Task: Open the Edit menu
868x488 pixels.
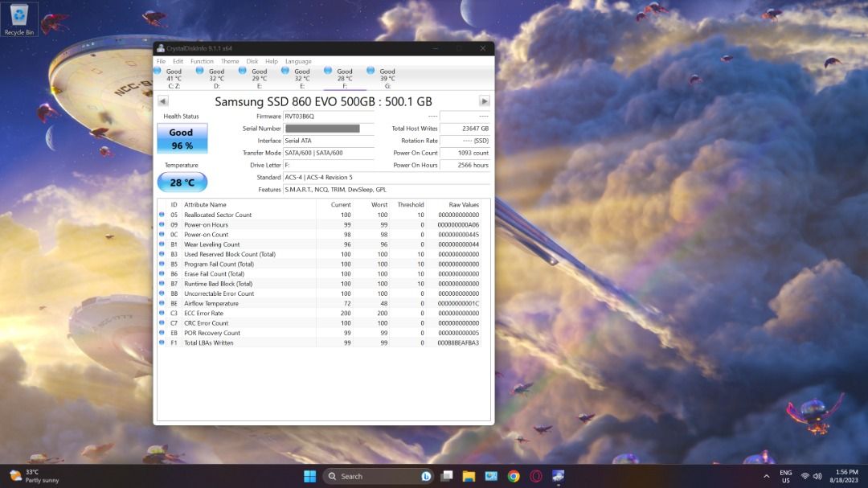Action: [178, 61]
